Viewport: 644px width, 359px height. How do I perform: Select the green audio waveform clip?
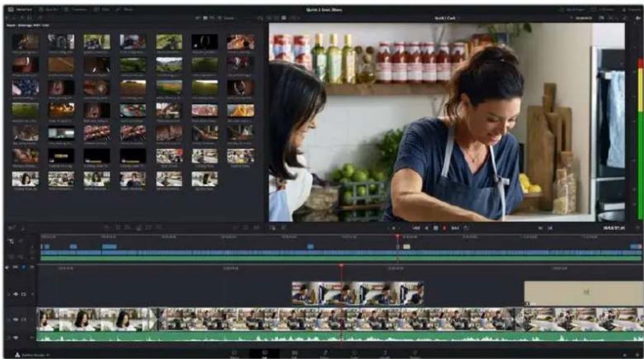tap(340, 337)
